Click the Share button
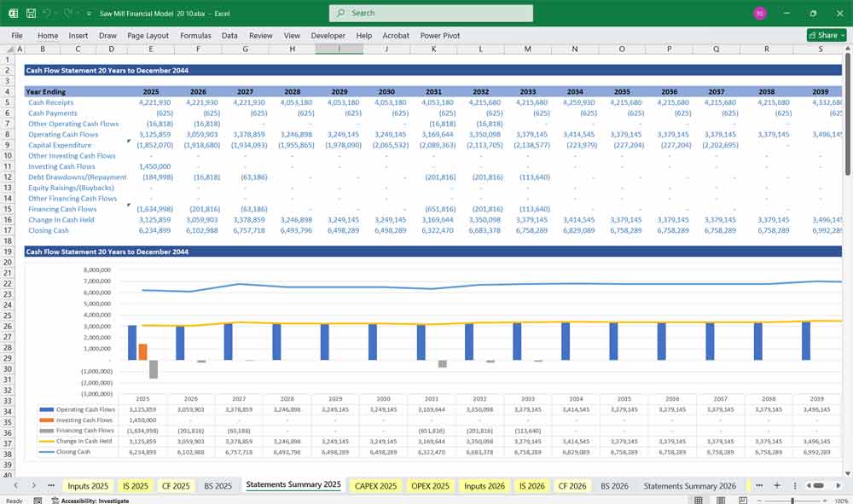 pos(822,35)
